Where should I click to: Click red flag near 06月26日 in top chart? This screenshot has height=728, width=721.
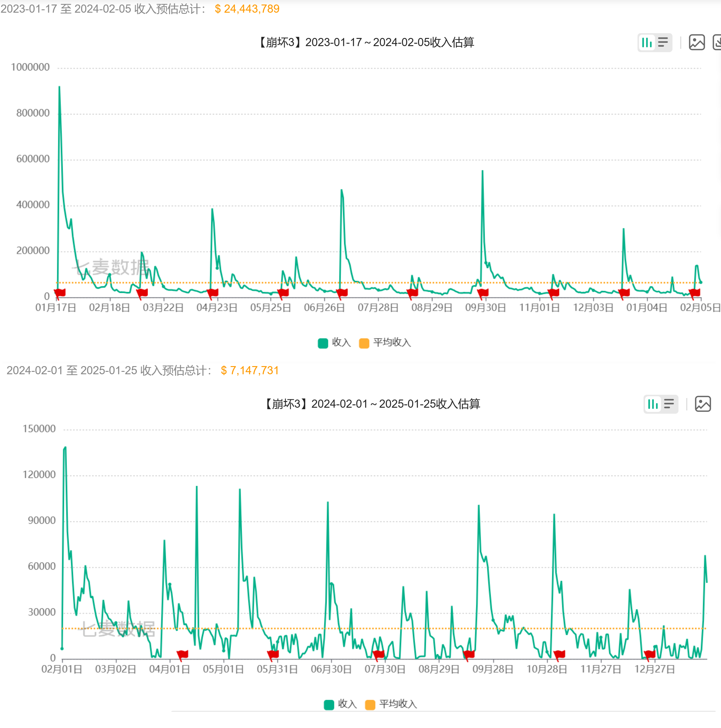tap(342, 292)
